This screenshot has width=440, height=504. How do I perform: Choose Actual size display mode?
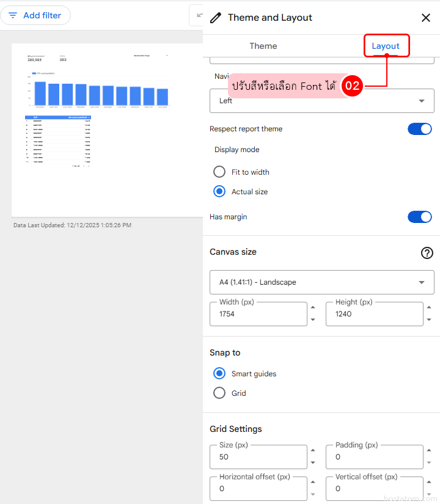point(219,192)
